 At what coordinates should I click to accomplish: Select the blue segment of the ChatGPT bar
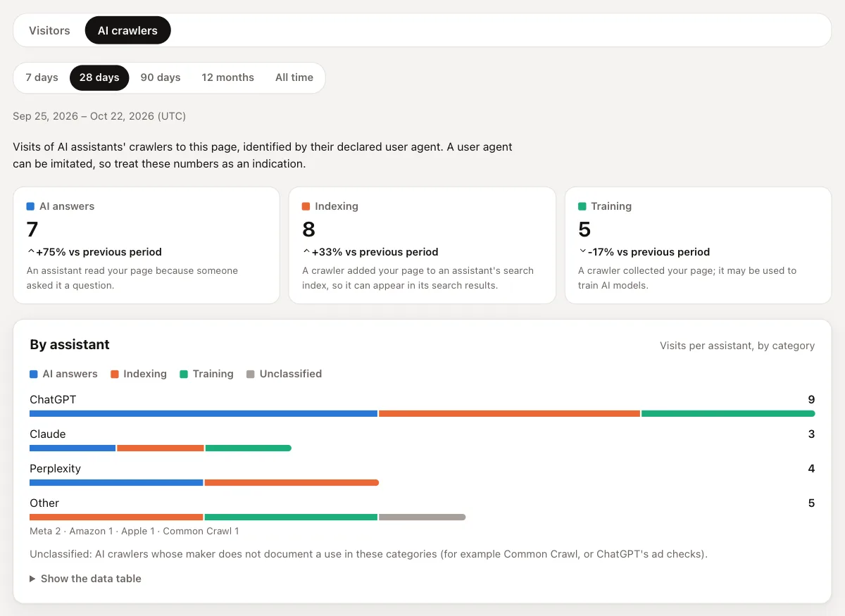204,413
